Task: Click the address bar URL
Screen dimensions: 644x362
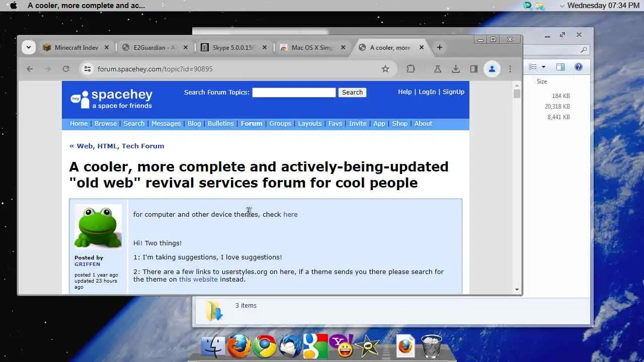Action: pyautogui.click(x=155, y=69)
